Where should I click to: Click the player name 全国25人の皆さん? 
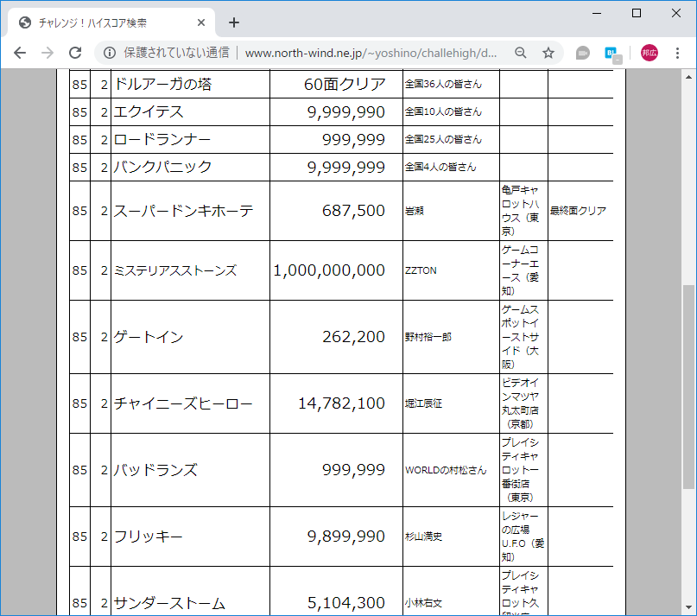pos(443,139)
